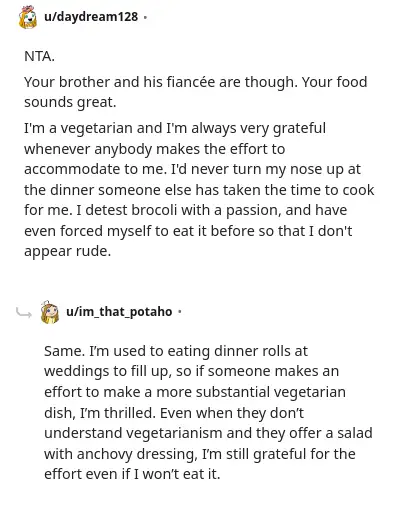Image resolution: width=400 pixels, height=510 pixels.
Task: Open u/daydream128's avatar icon
Action: coord(28,17)
